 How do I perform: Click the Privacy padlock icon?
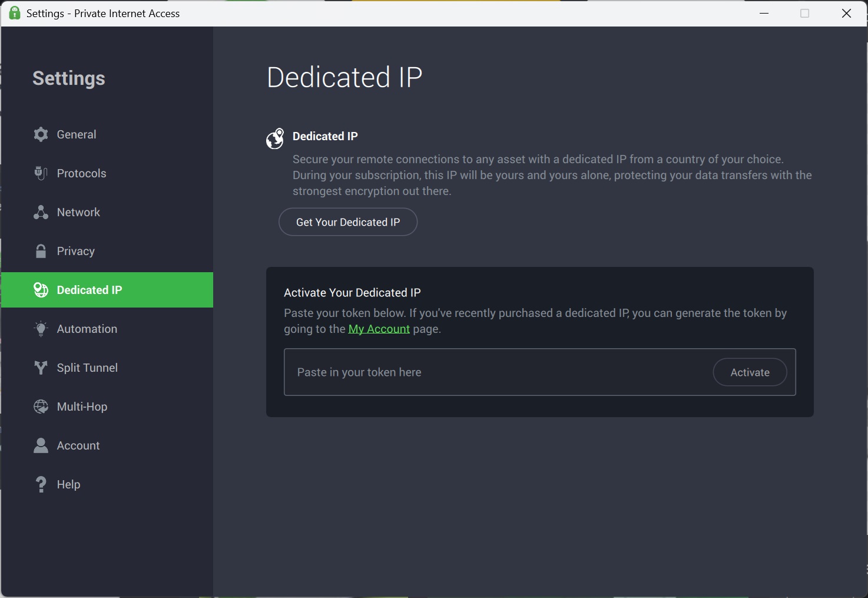coord(41,251)
